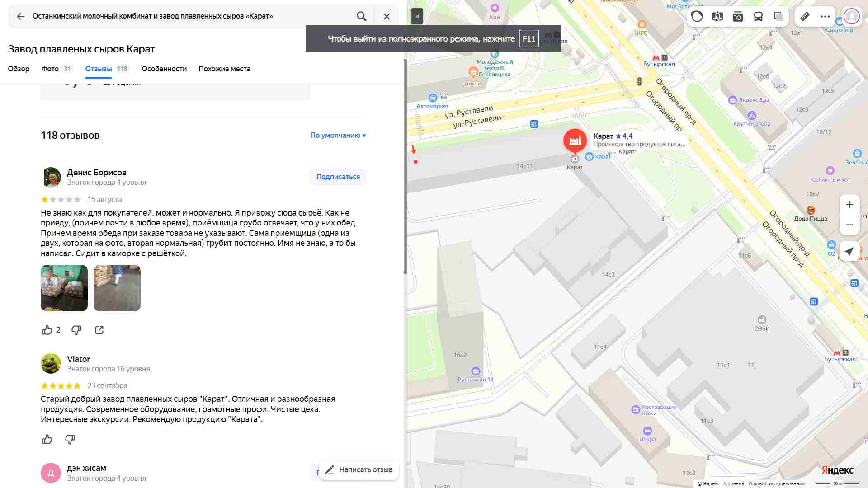Open the По умолчанию sort dropdown
The image size is (868, 488).
click(x=338, y=135)
